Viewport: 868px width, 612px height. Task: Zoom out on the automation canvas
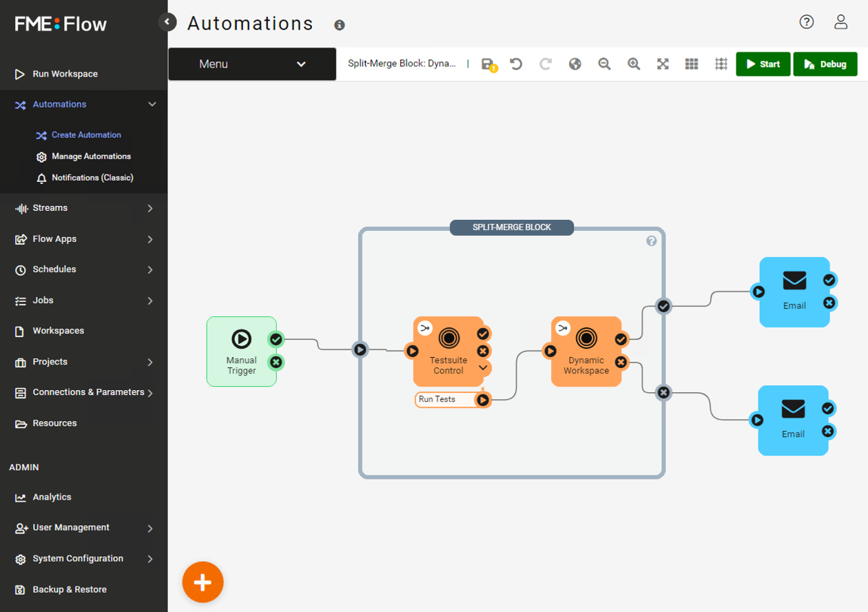[x=604, y=63]
